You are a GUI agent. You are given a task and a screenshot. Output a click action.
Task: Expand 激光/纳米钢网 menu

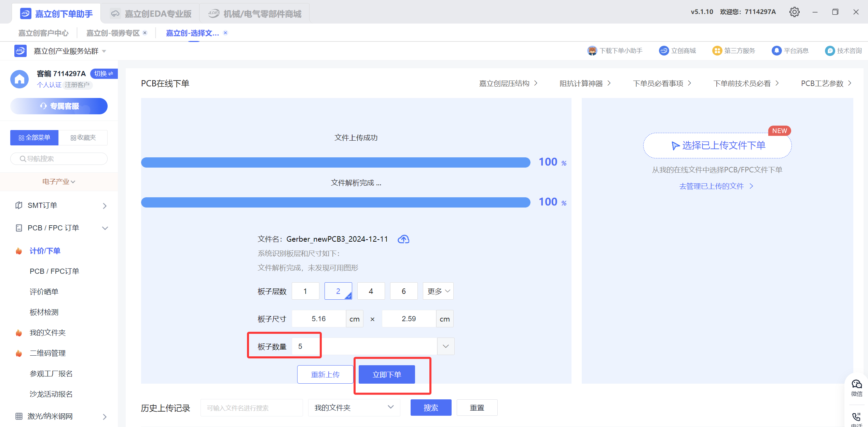click(61, 416)
